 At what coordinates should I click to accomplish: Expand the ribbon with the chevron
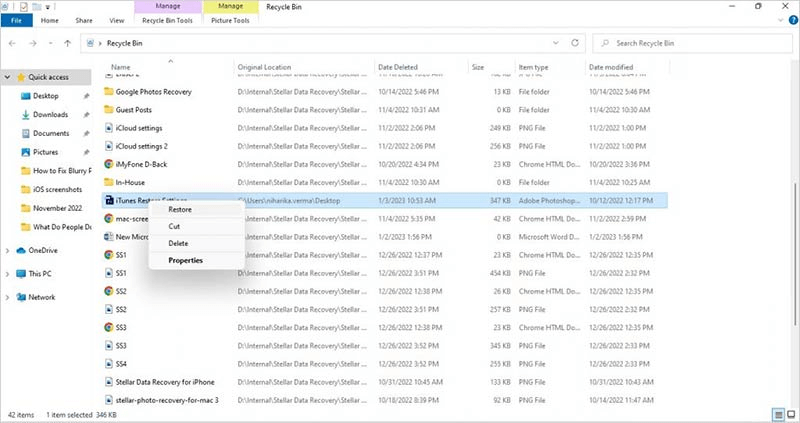click(x=780, y=20)
